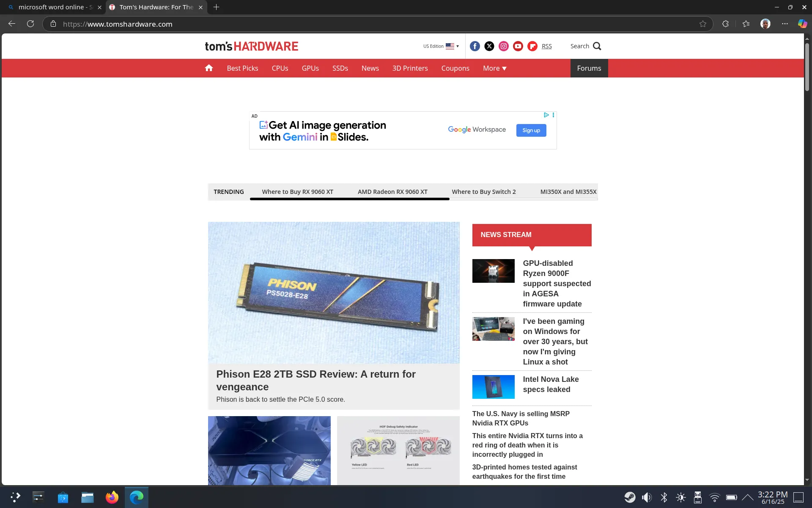Image resolution: width=812 pixels, height=508 pixels.
Task: Switch to microsoft word online tab
Action: coord(55,7)
